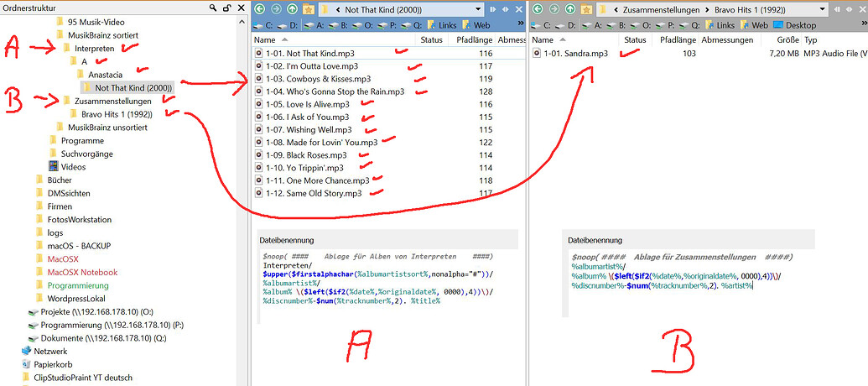Click the search icon in Ordnerstruktur header
The height and width of the screenshot is (386, 868).
[214, 8]
